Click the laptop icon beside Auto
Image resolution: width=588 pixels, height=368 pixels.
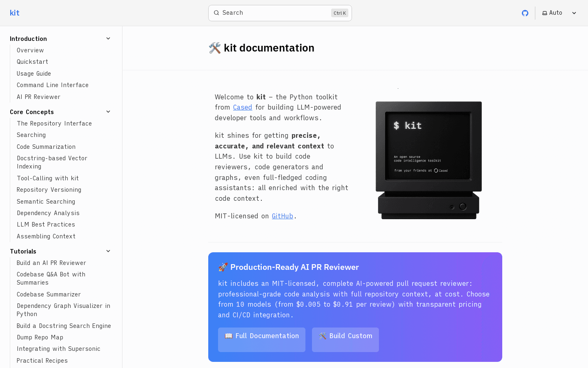(545, 13)
